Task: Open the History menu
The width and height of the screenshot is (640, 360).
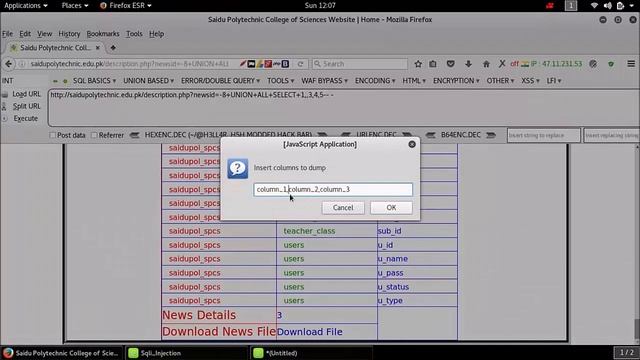Action: pos(69,34)
